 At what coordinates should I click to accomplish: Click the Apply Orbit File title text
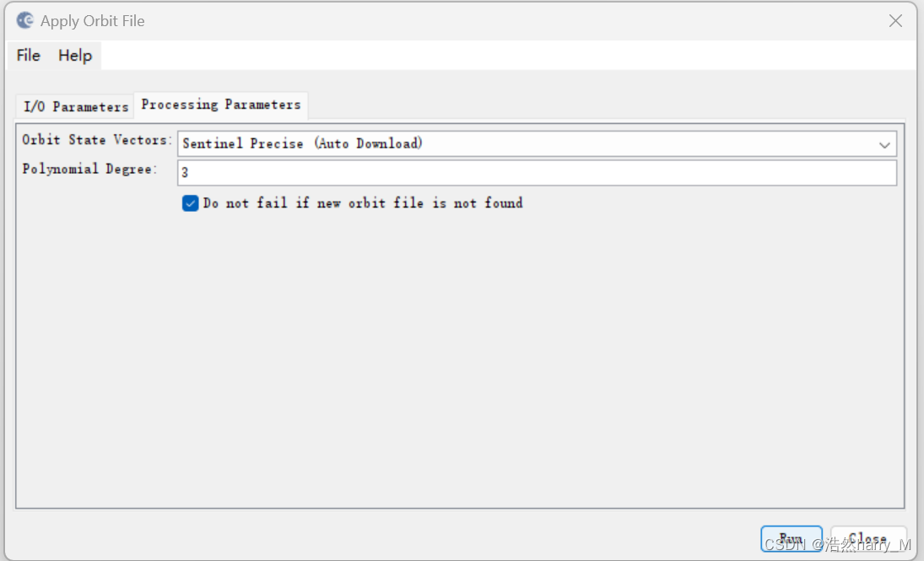click(93, 21)
